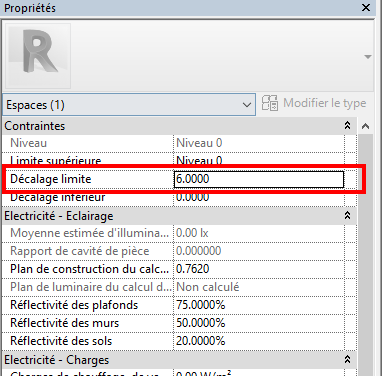This screenshot has height=376, width=382.
Task: Click the Décalage limite label
Action: click(x=51, y=179)
